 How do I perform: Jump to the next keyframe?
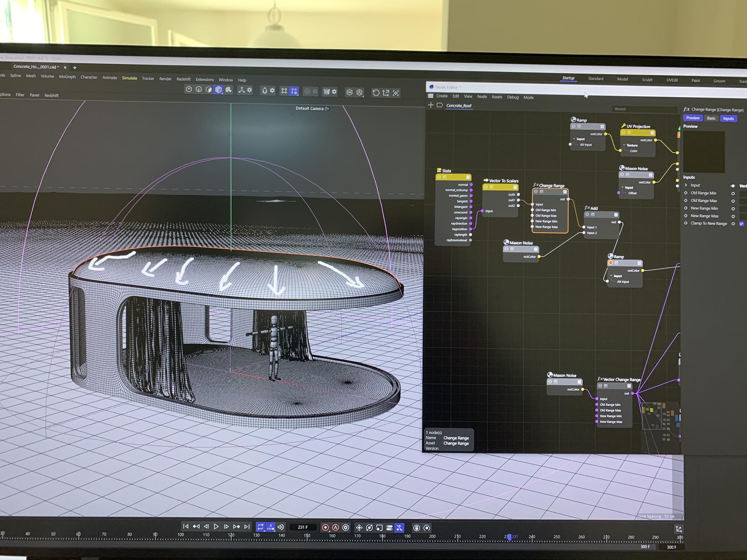(236, 526)
